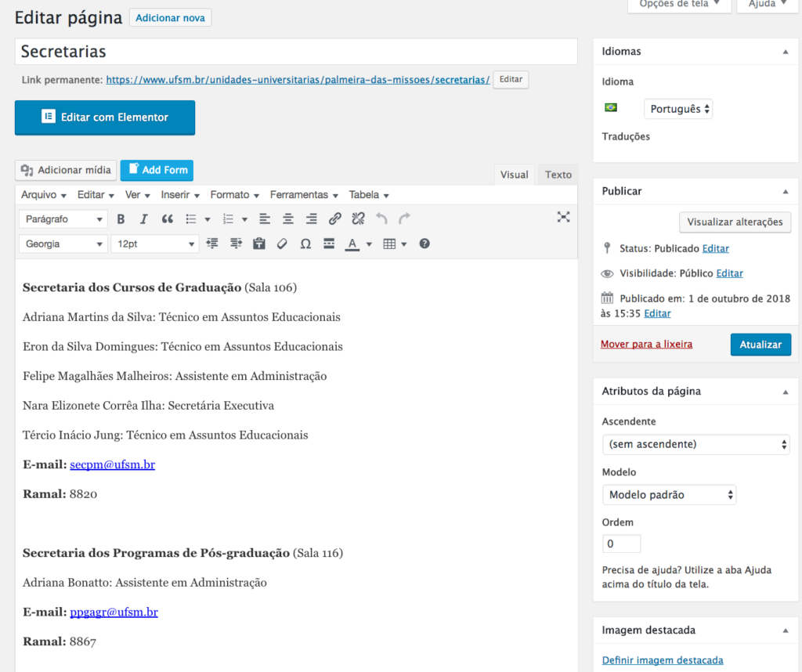Viewport: 802px width, 672px height.
Task: Toggle fullscreen distraction-free mode
Action: pos(563,218)
